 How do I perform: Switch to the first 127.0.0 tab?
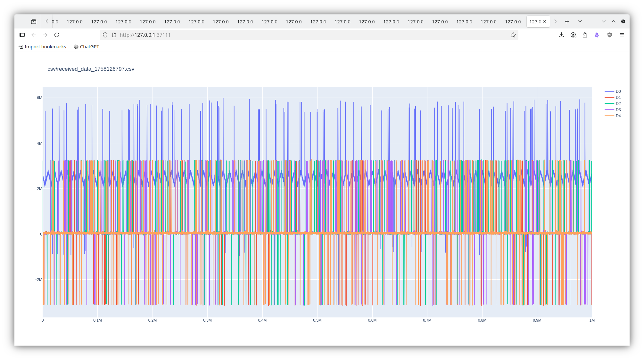[x=75, y=22]
